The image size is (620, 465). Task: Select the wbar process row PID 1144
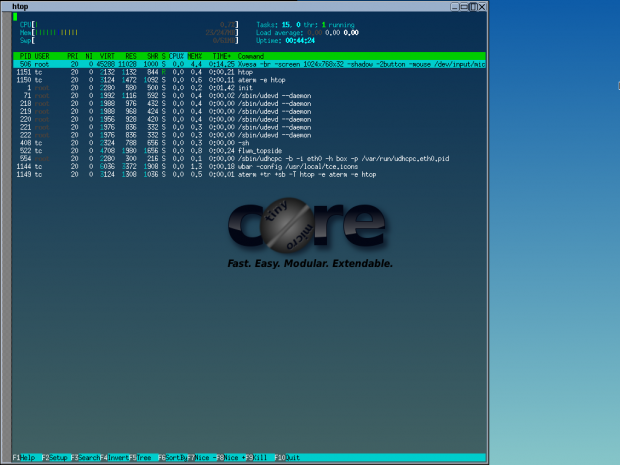[249, 166]
